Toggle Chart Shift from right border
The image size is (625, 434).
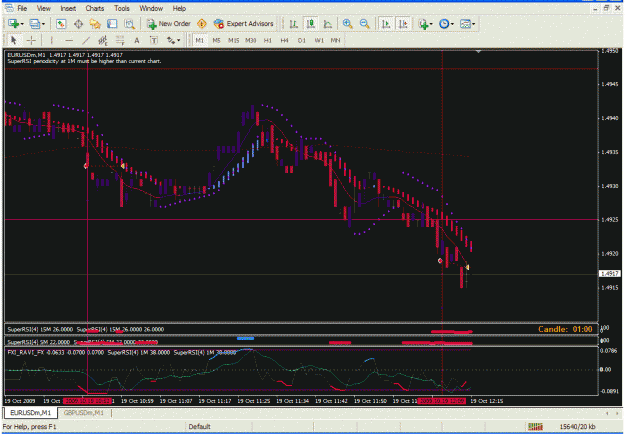[x=403, y=24]
